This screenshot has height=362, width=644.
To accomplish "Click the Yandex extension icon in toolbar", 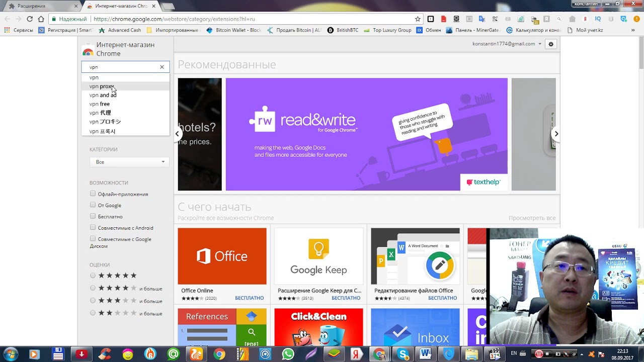I will coord(585,19).
